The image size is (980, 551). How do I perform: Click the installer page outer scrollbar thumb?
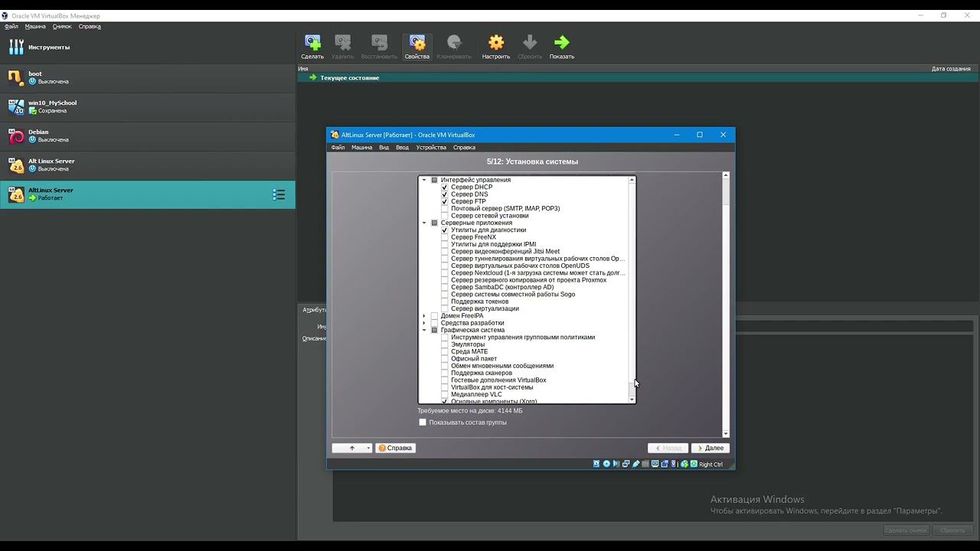pos(726,191)
